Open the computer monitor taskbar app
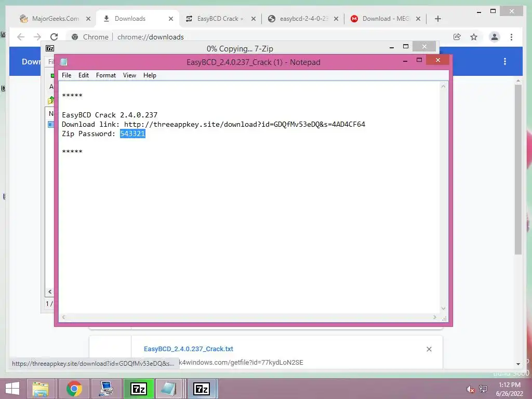 [x=106, y=389]
